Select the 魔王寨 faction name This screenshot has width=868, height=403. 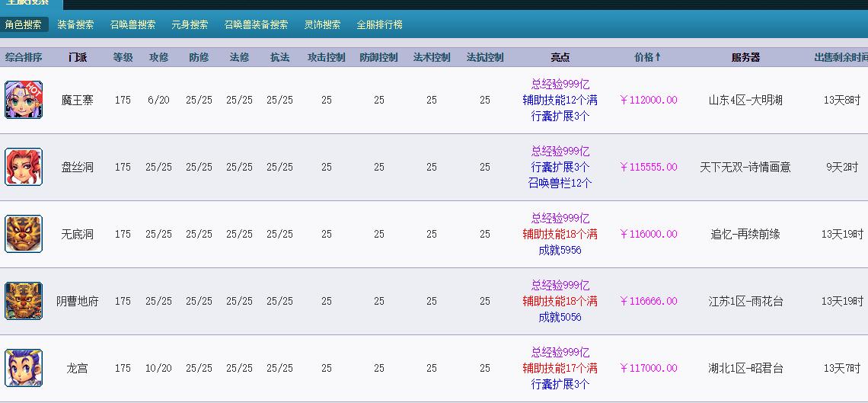[x=78, y=101]
